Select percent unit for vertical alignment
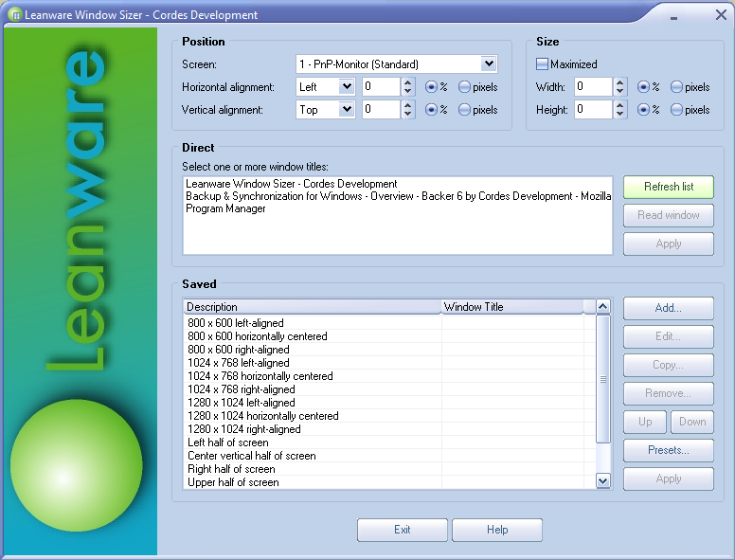Image resolution: width=735 pixels, height=560 pixels. pyautogui.click(x=431, y=110)
